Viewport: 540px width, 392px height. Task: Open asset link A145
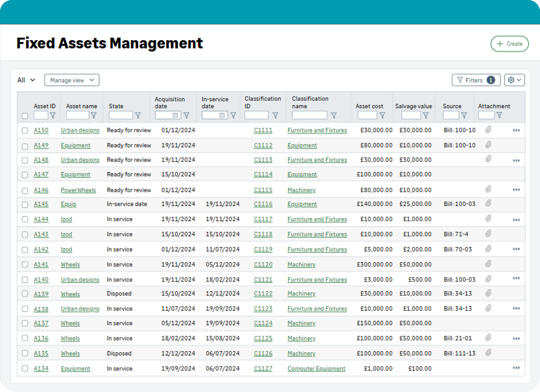point(41,204)
